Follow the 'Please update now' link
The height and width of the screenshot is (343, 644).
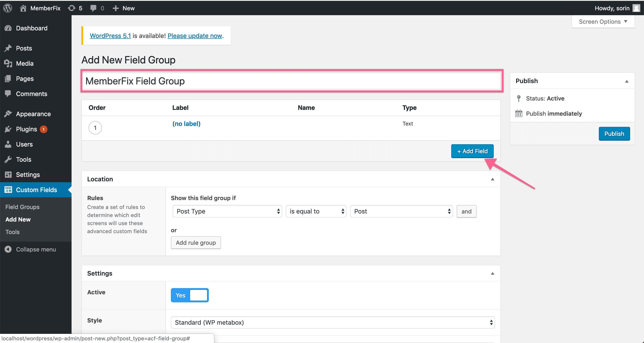[x=195, y=36]
